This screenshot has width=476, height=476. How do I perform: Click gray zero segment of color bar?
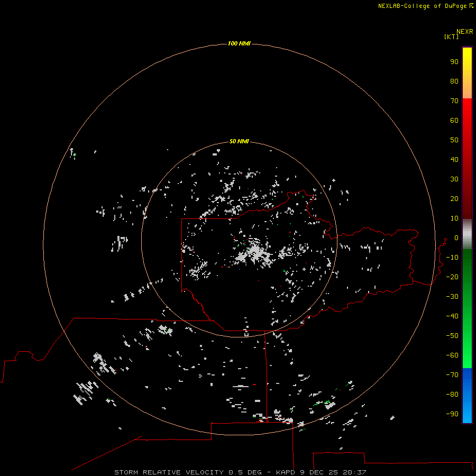pos(467,234)
